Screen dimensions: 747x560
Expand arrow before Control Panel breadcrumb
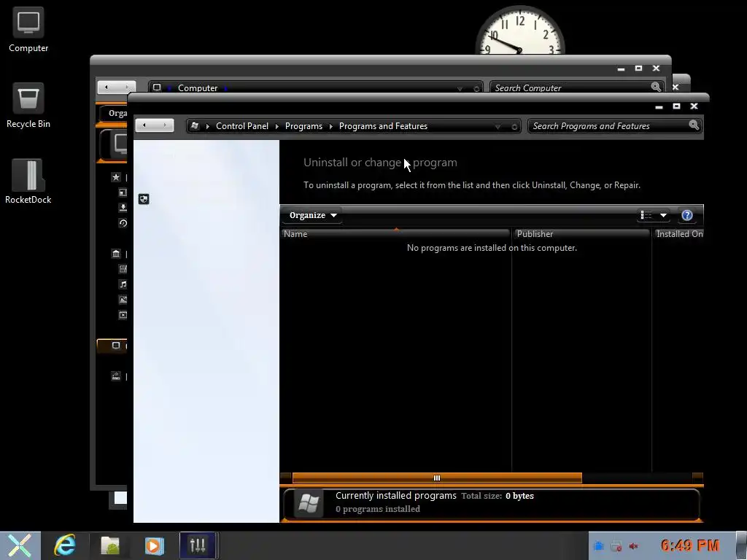pos(208,126)
